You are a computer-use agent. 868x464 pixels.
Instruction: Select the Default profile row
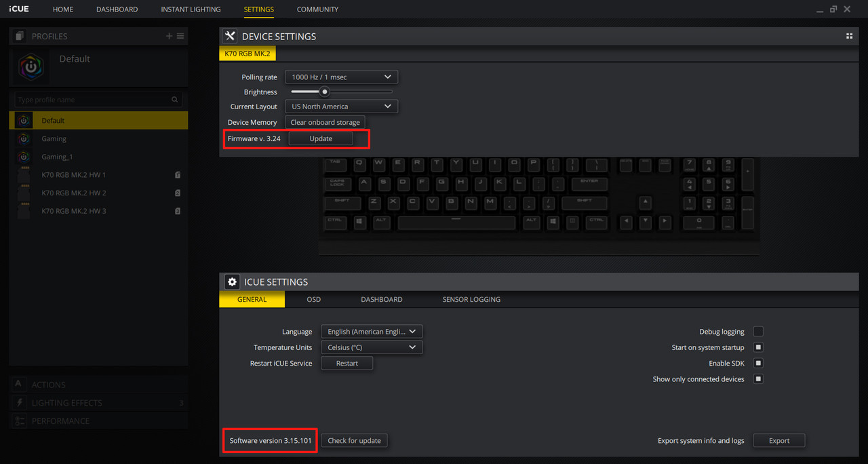98,121
